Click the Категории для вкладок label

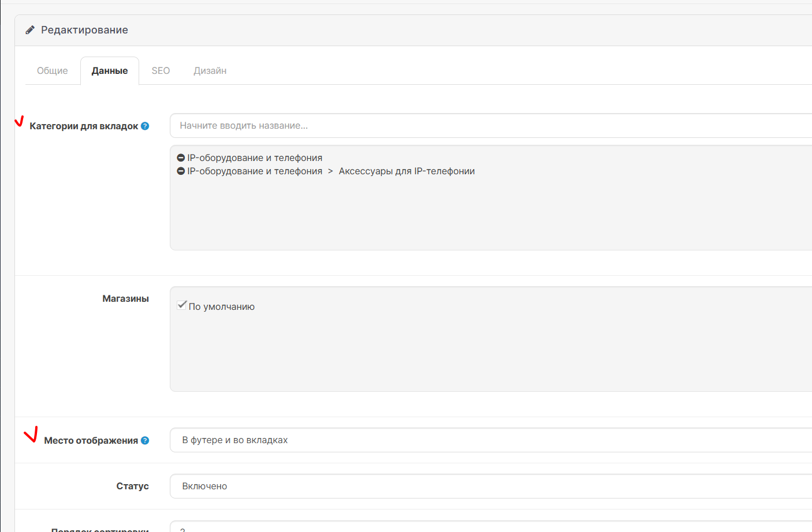(84, 126)
